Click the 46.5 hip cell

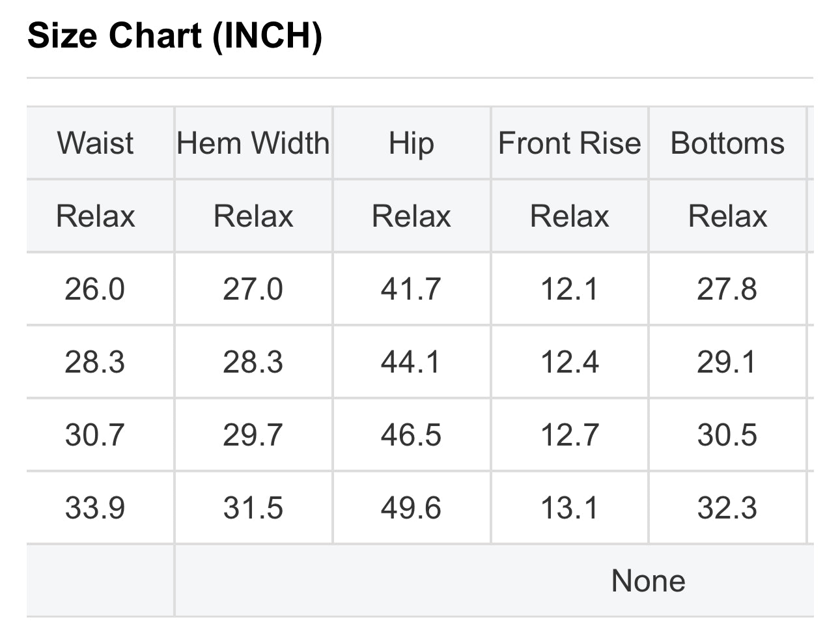tap(411, 435)
